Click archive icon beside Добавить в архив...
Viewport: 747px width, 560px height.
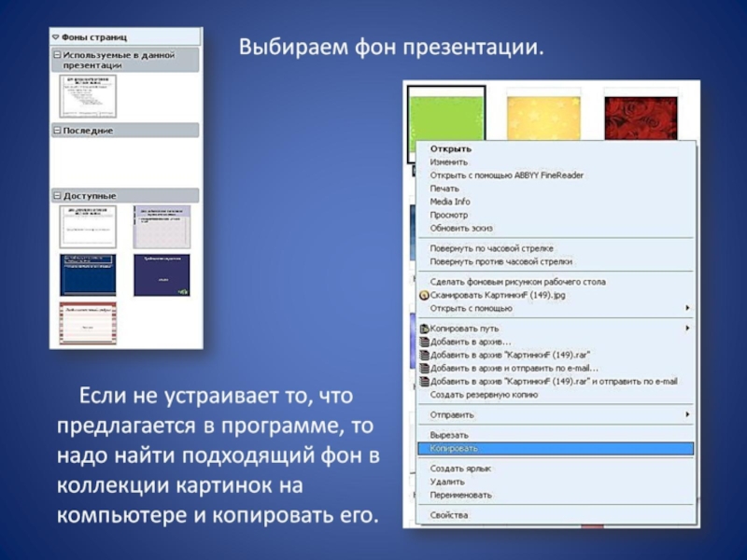pyautogui.click(x=424, y=342)
